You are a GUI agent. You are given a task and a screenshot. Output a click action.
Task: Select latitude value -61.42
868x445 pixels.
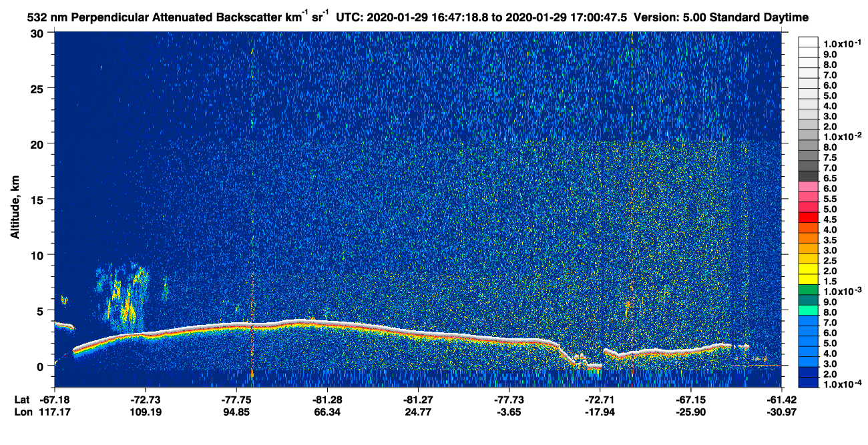pos(782,400)
